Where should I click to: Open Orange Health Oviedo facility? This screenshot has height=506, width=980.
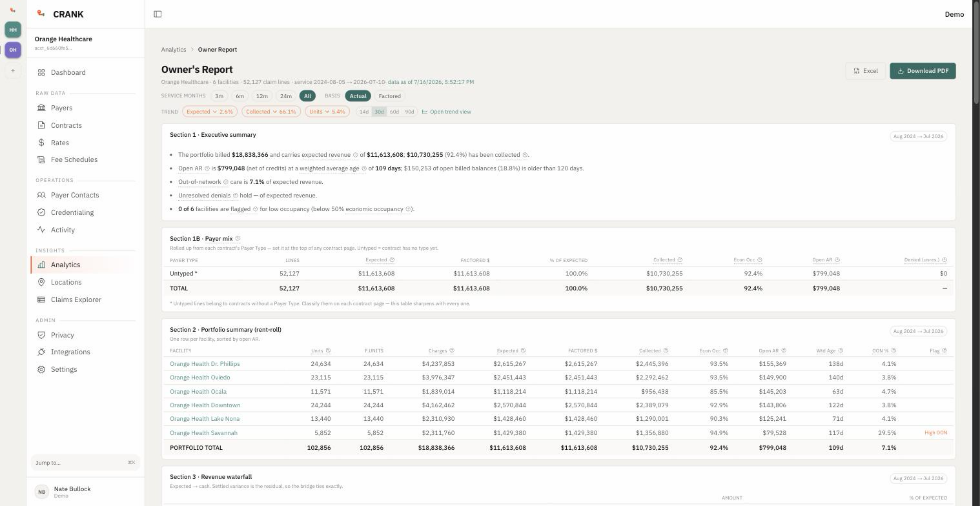click(200, 378)
